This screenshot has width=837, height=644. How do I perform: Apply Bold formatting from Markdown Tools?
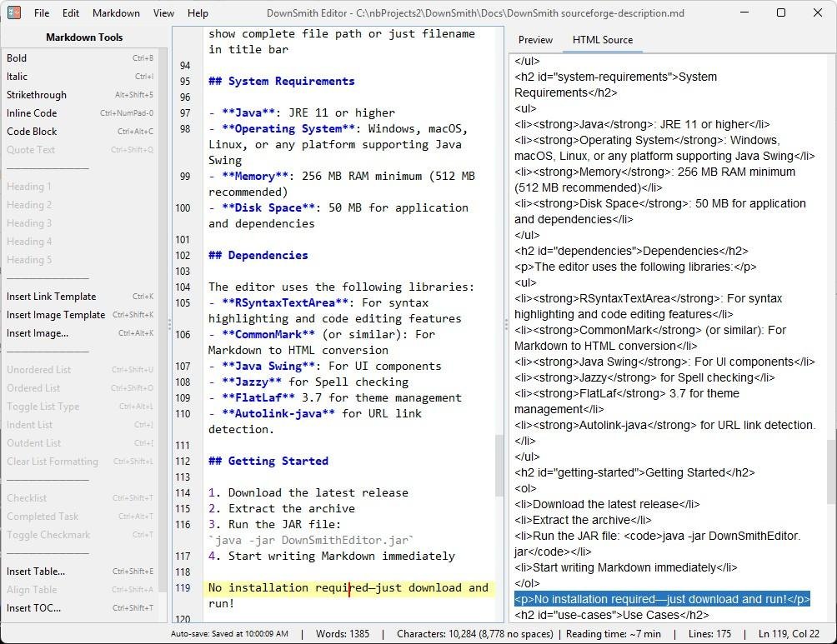tap(80, 58)
